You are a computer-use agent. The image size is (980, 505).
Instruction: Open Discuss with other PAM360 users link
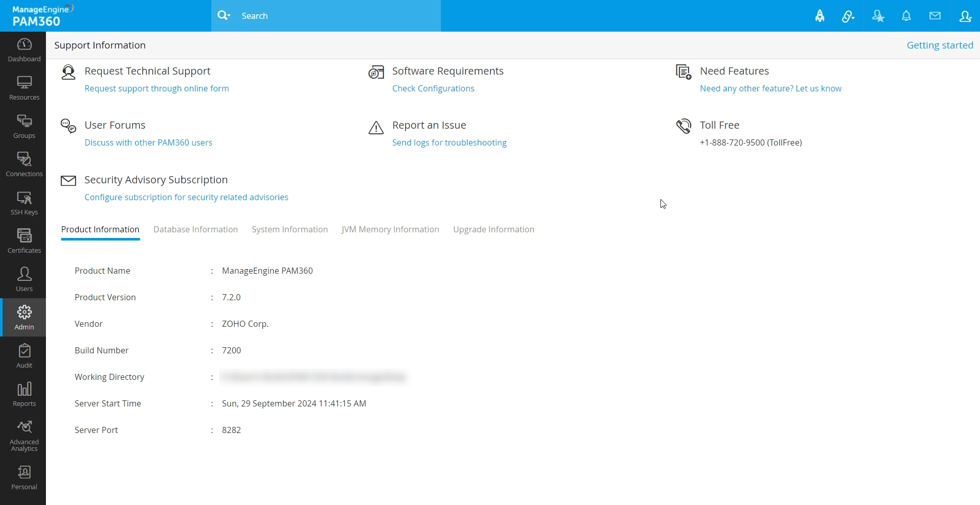click(x=149, y=143)
